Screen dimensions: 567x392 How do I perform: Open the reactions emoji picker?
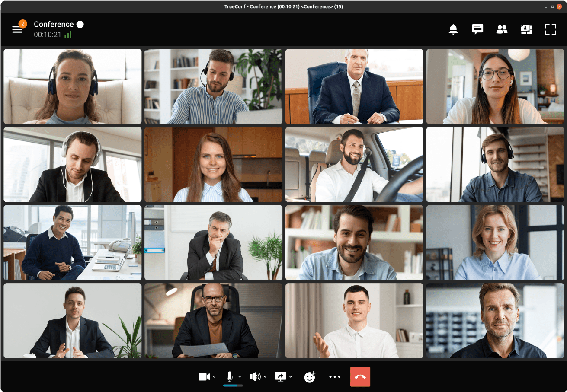pos(310,376)
